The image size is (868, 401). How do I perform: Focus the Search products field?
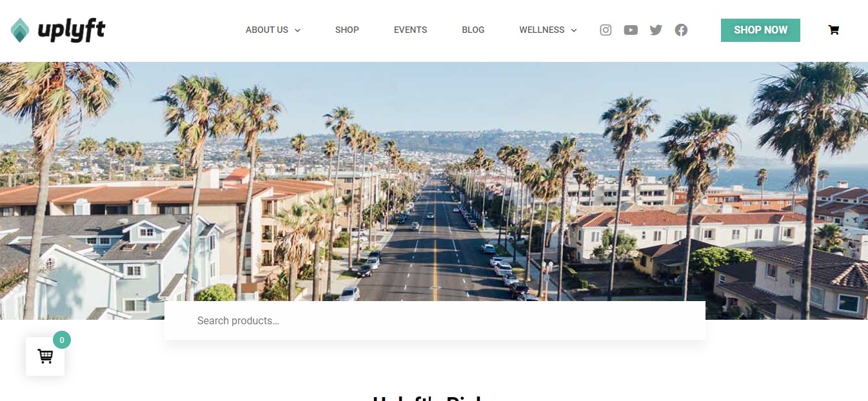[435, 320]
